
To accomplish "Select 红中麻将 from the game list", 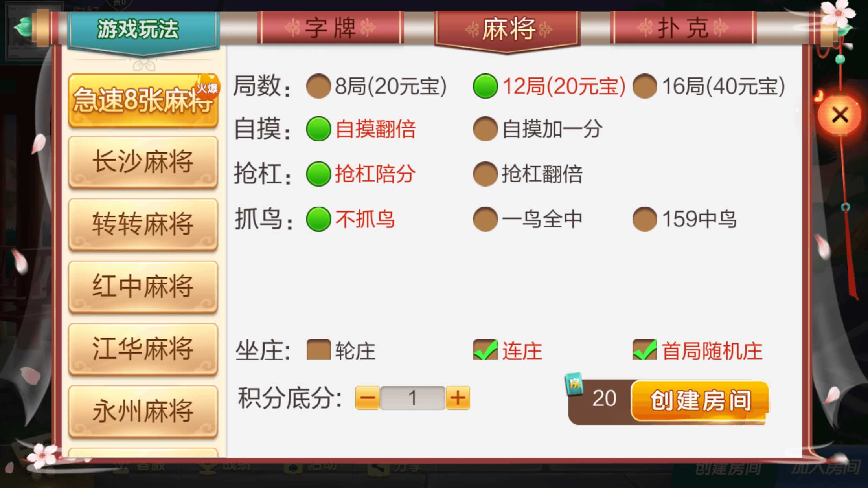I will pyautogui.click(x=143, y=286).
